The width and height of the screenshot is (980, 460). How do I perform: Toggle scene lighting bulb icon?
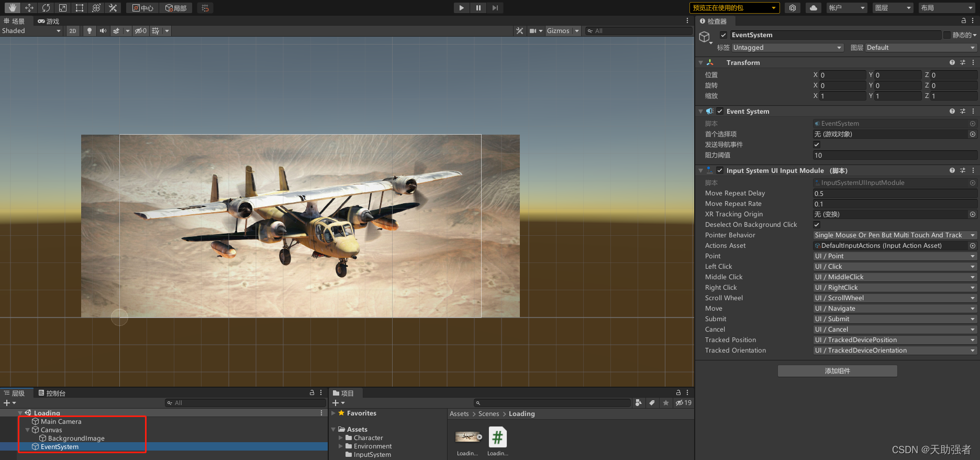(x=90, y=31)
